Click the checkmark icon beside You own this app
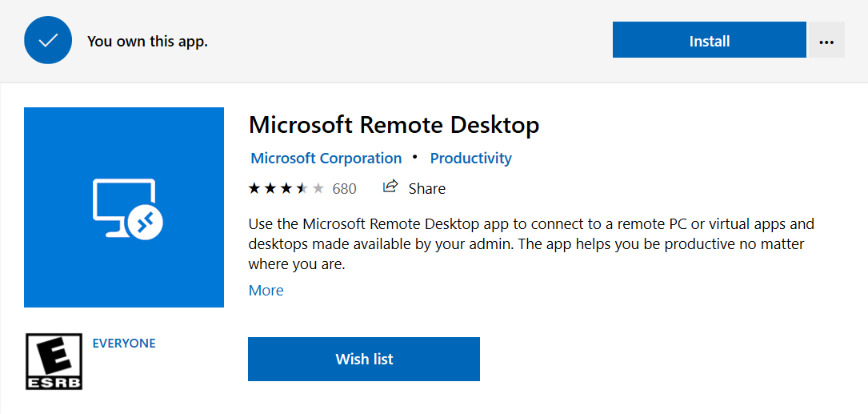868x414 pixels. click(x=48, y=40)
